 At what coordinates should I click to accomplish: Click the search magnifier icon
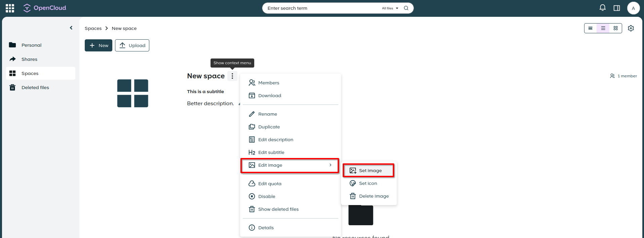point(406,8)
